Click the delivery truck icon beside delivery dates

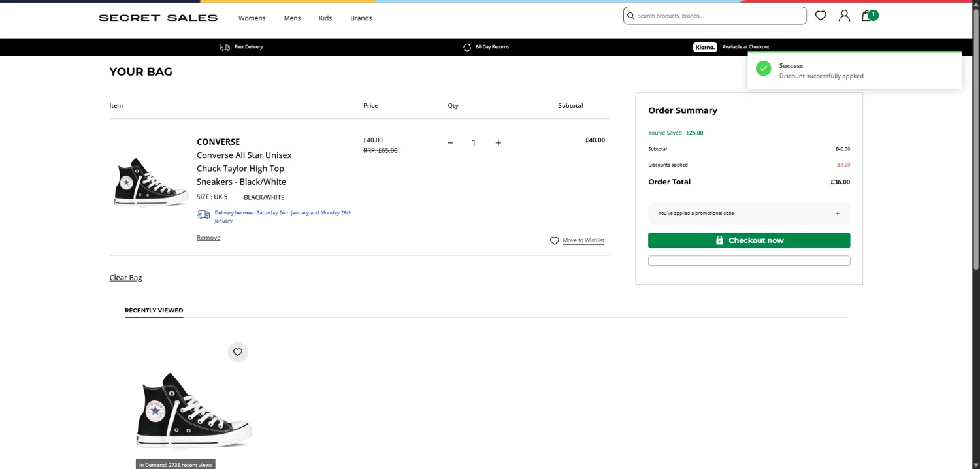click(203, 214)
